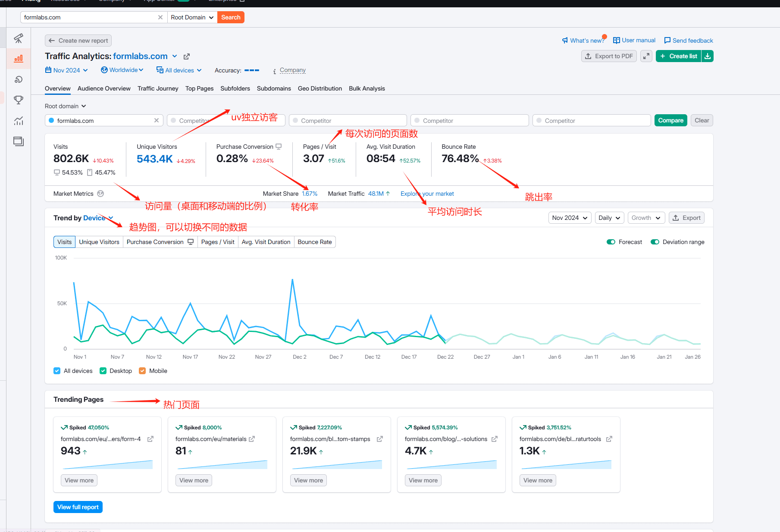Open the stacked windows sidebar icon
The image size is (780, 532).
click(x=18, y=141)
